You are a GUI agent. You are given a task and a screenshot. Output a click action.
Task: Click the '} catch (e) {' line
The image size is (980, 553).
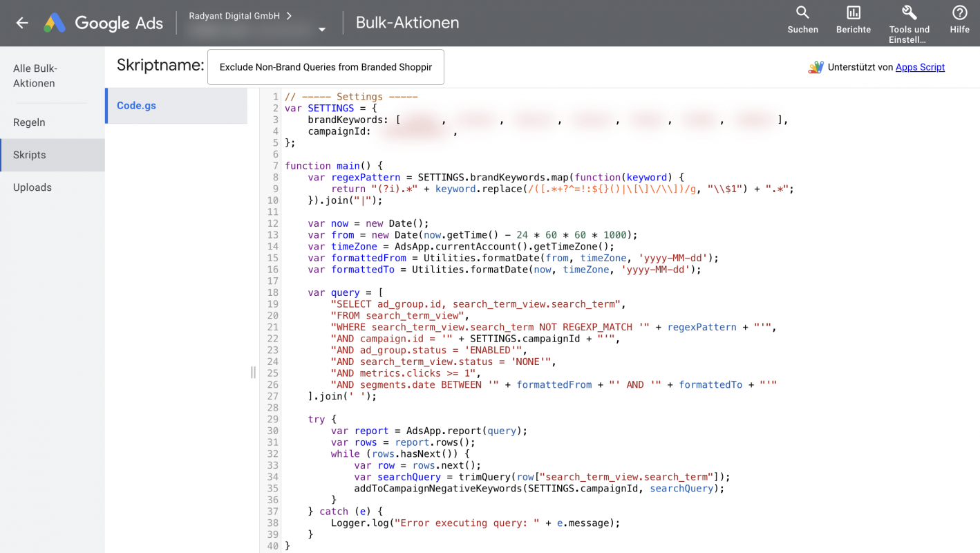pyautogui.click(x=345, y=512)
